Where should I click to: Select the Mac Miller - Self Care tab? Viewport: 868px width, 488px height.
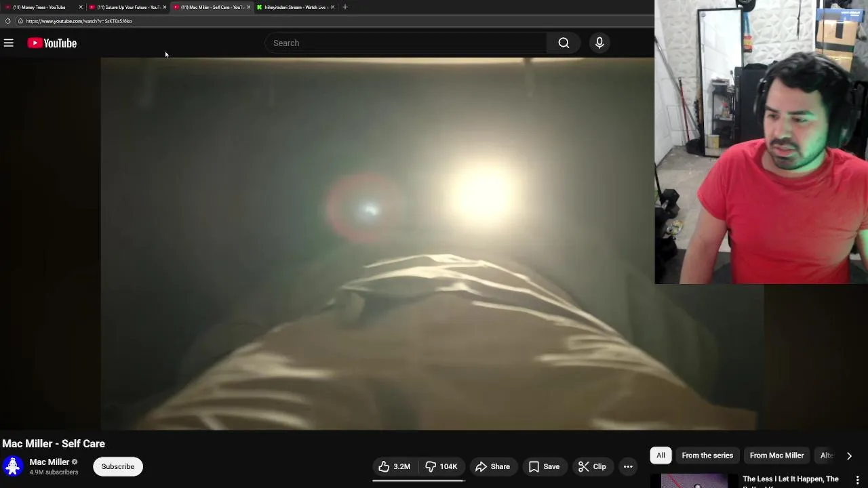[212, 7]
